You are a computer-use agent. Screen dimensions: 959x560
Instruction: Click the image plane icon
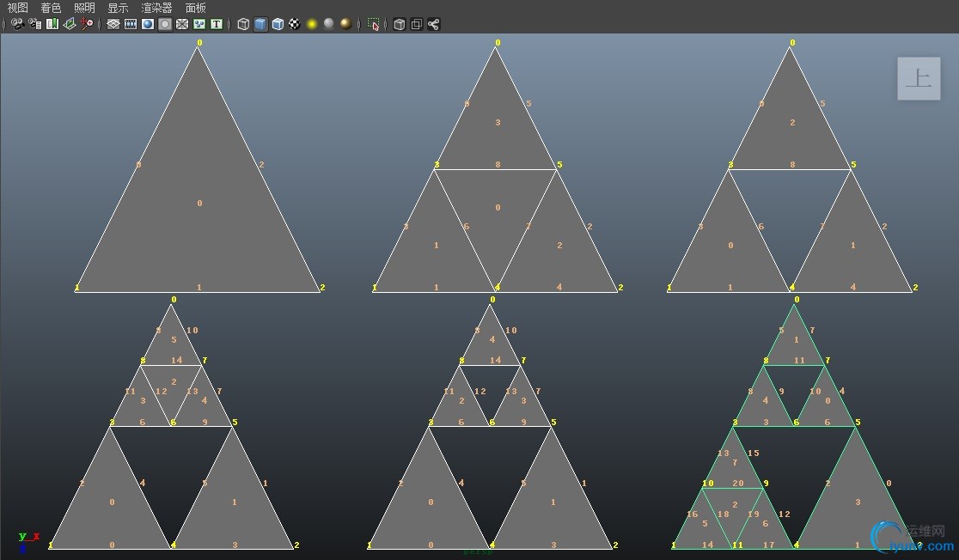70,24
